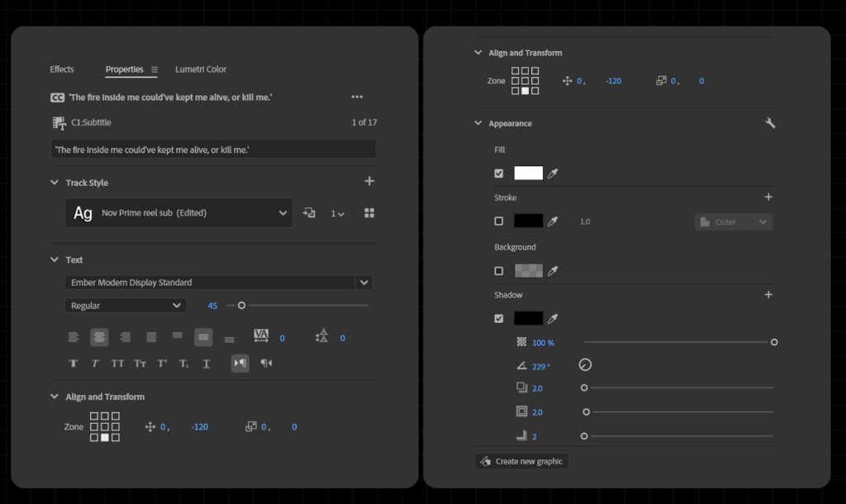The image size is (846, 504).
Task: Adjust shadow angle dial
Action: (585, 364)
